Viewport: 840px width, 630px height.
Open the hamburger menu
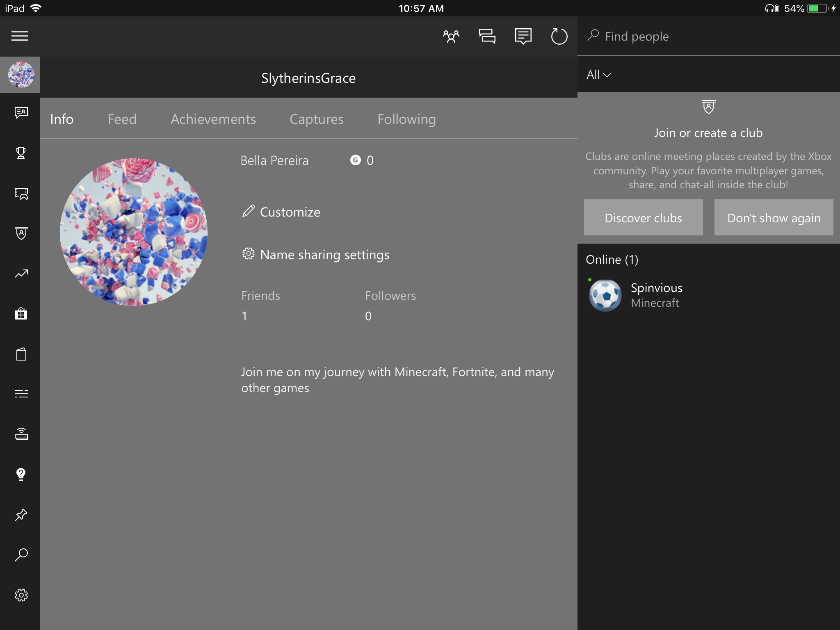(x=20, y=36)
